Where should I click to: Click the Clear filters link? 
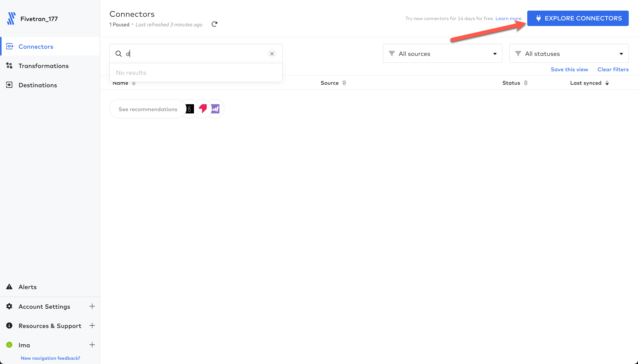point(613,70)
